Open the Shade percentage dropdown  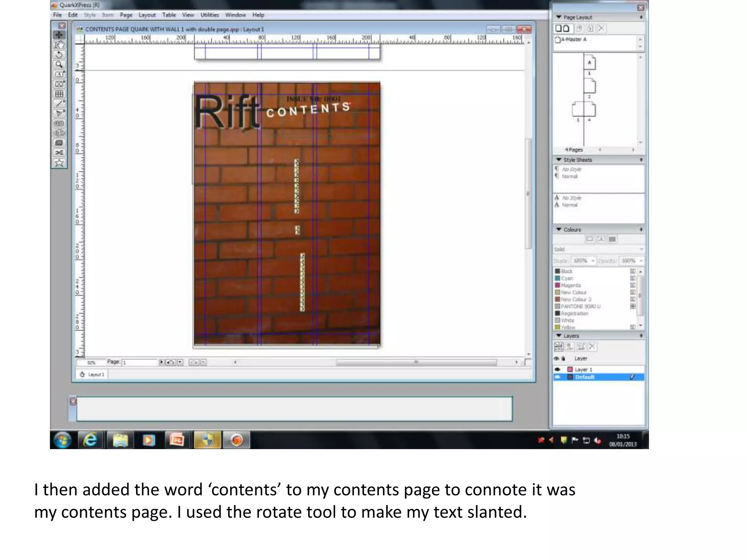point(593,261)
